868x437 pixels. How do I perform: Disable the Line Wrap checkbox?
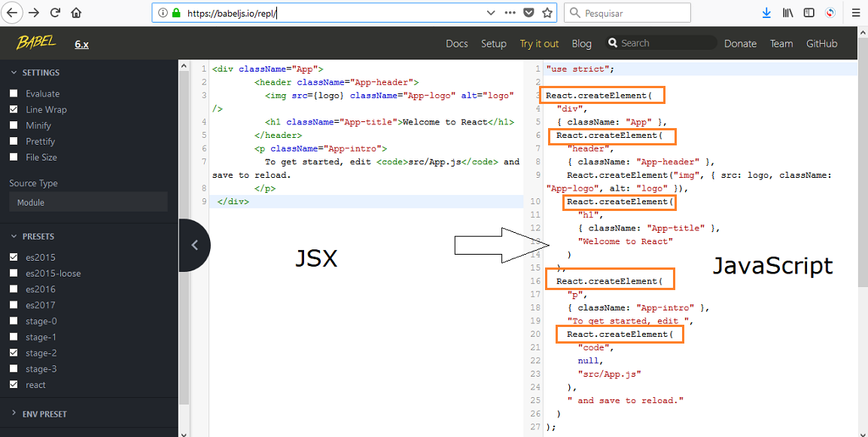click(14, 110)
